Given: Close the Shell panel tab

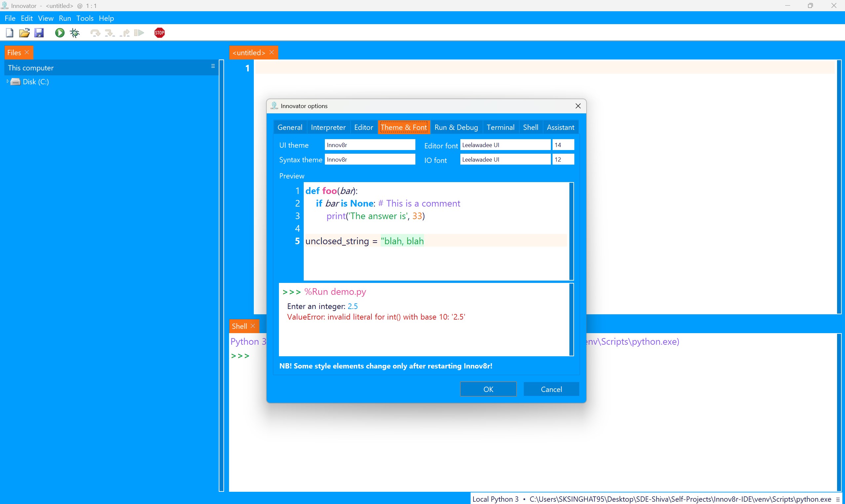Looking at the screenshot, I should 253,326.
